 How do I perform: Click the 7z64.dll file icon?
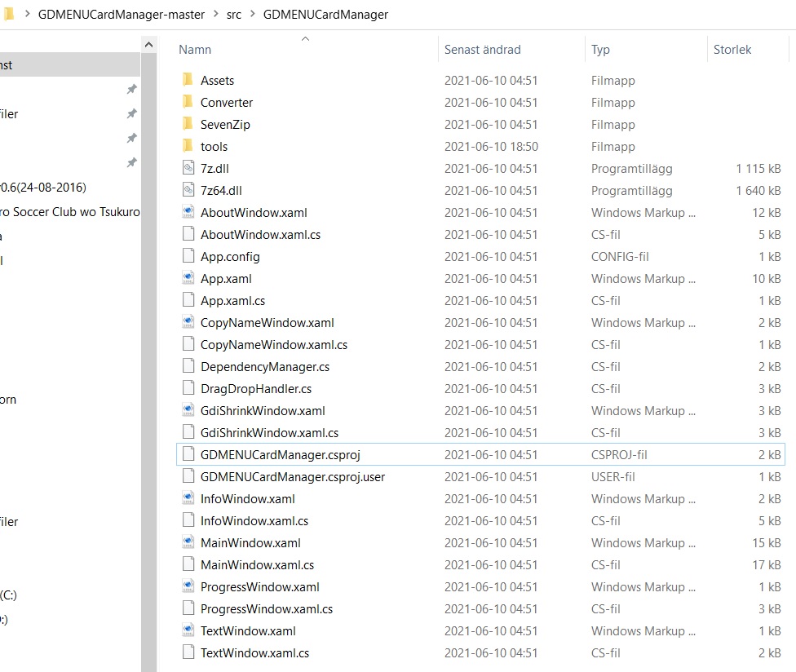(188, 190)
